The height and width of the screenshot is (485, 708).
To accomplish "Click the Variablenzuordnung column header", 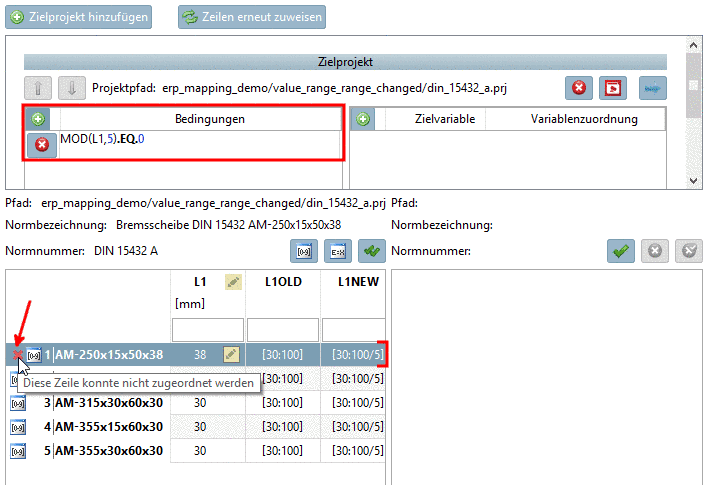I will (x=584, y=119).
